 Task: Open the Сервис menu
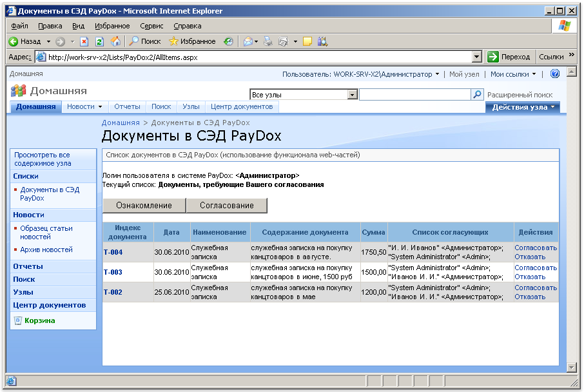(151, 26)
